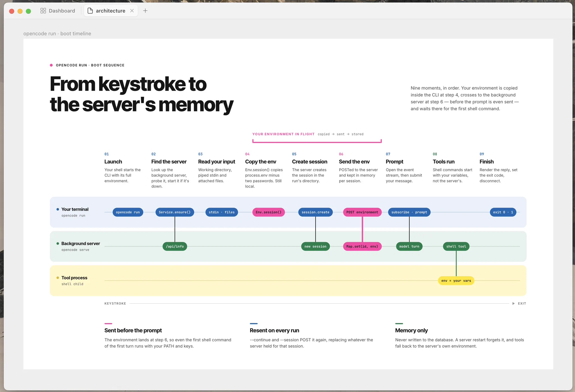
Task: Close the architecture tab
Action: 132,11
